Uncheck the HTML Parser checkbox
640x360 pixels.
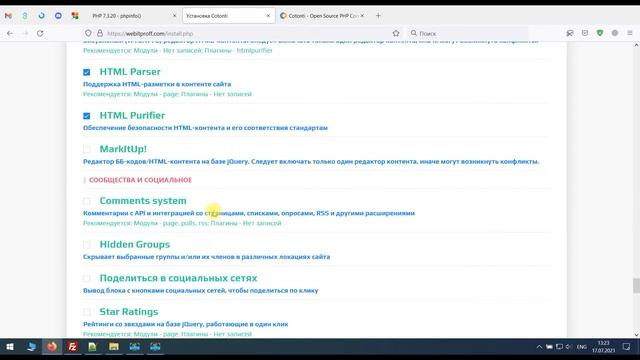(87, 72)
